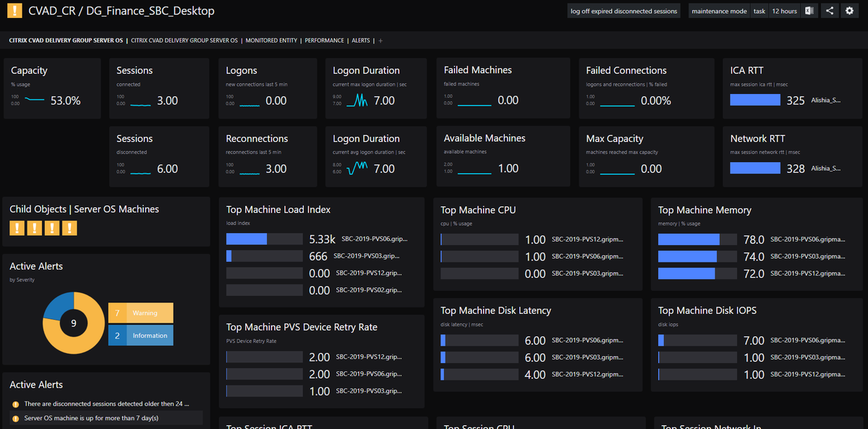Click log off expired disconnected sessions
Screen dimensions: 868x429
[624, 11]
